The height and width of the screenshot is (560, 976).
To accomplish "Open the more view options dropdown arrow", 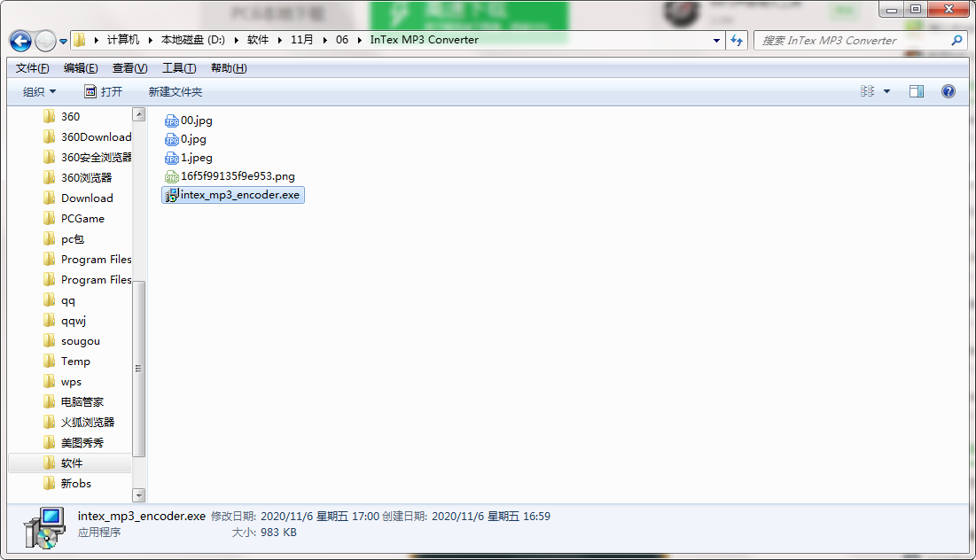I will (887, 91).
